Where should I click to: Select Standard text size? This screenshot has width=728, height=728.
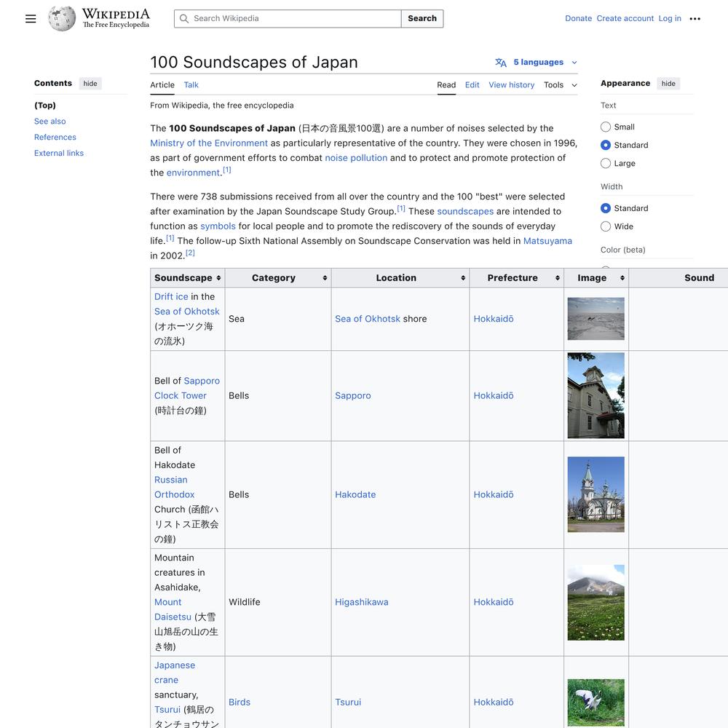click(x=606, y=145)
